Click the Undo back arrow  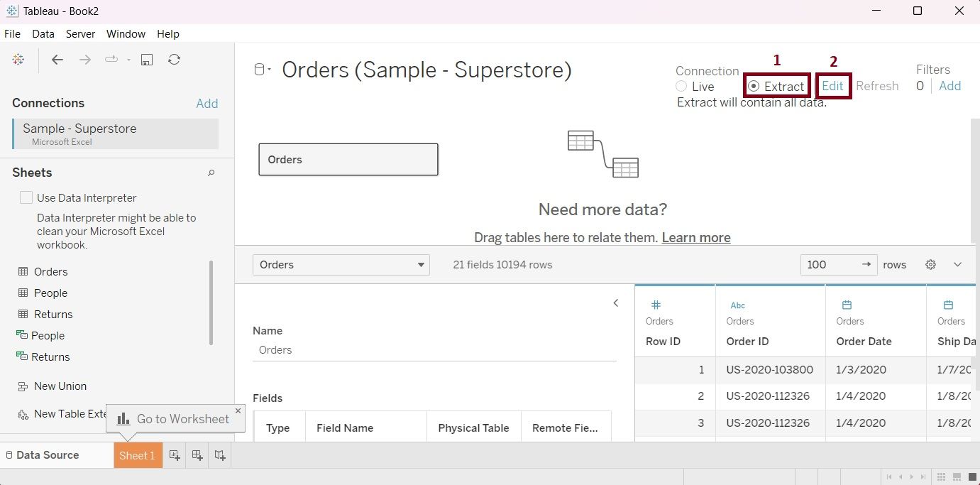57,60
